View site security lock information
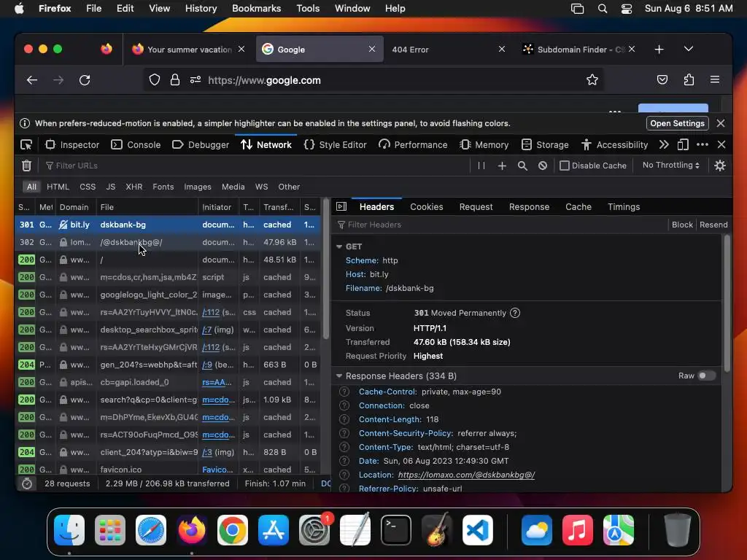The height and width of the screenshot is (560, 747). (175, 80)
